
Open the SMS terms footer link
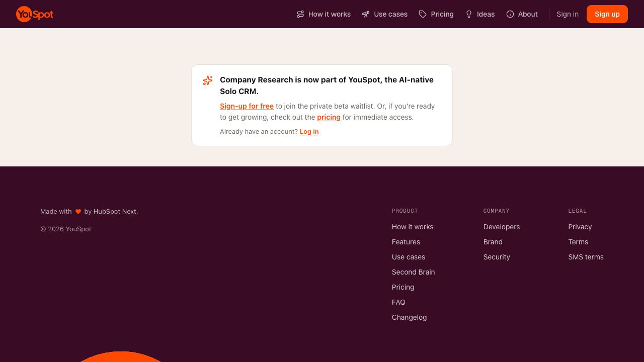click(586, 257)
